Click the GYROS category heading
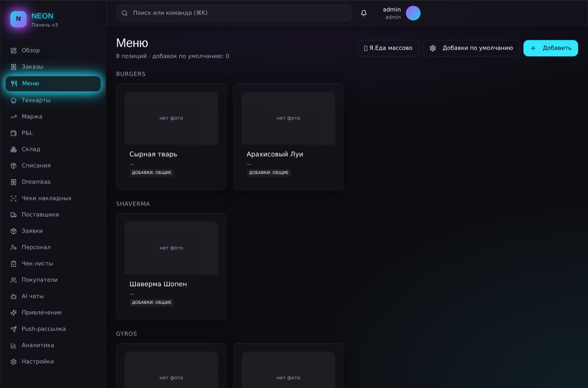 126,334
